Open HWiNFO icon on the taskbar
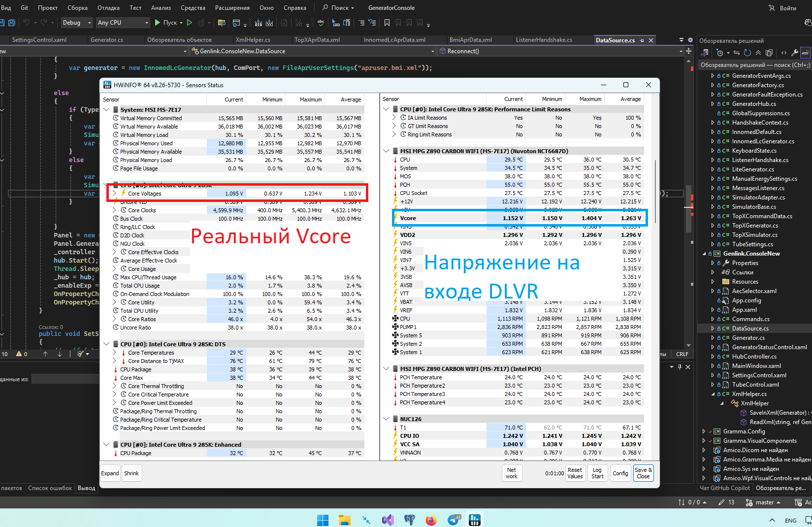This screenshot has height=527, width=812. tap(475, 520)
